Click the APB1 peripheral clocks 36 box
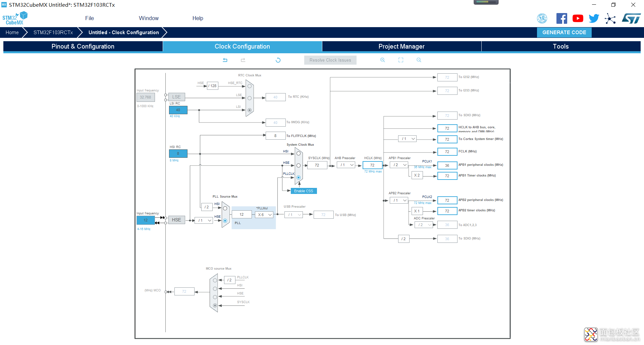The width and height of the screenshot is (644, 345). (447, 165)
